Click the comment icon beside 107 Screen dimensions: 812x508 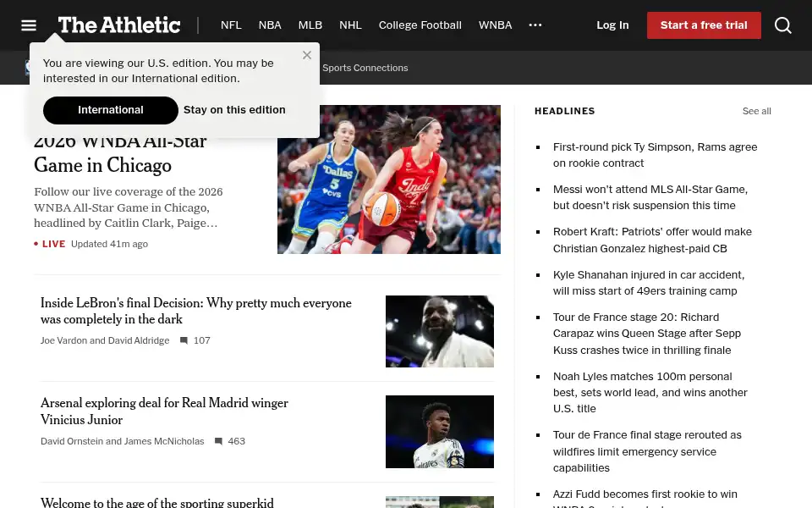pos(184,340)
